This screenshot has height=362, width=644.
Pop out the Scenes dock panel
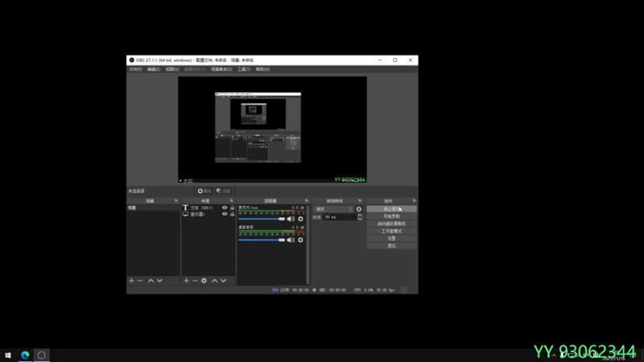[176, 200]
